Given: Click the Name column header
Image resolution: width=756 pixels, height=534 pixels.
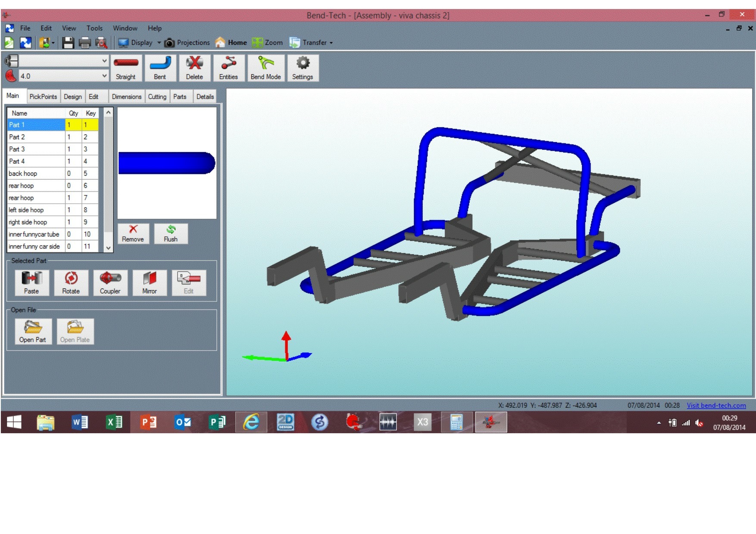Looking at the screenshot, I should point(36,113).
